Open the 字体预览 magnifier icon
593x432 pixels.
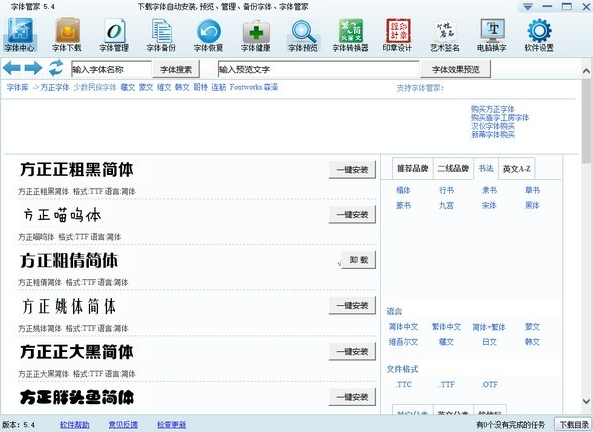[303, 35]
